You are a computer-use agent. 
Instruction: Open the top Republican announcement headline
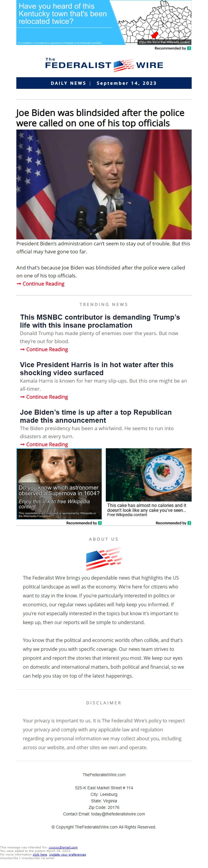click(x=96, y=416)
